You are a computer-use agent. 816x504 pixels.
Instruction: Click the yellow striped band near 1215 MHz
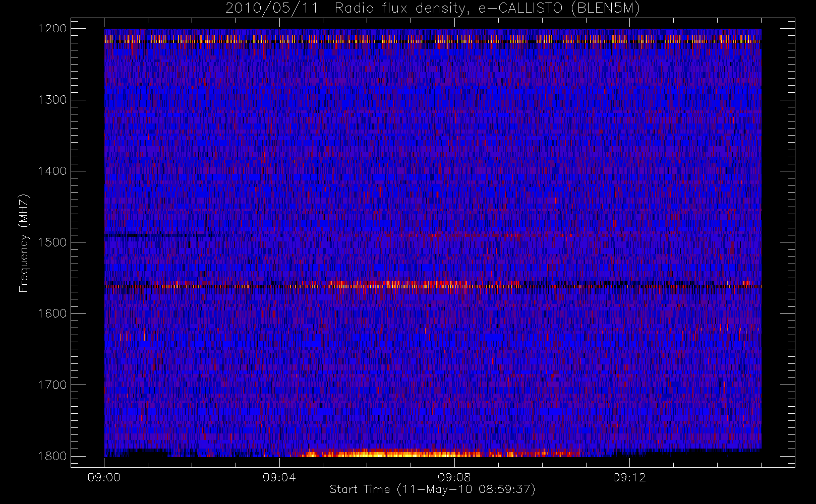[433, 38]
